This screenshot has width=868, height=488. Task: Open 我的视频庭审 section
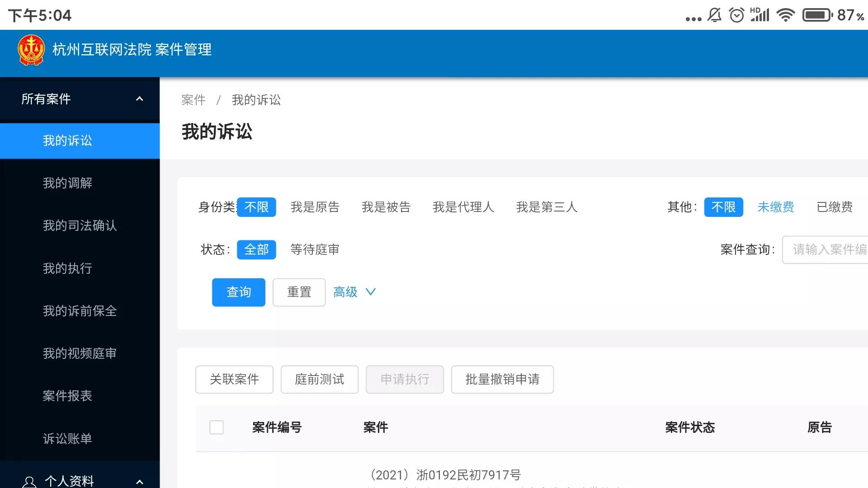click(80, 353)
